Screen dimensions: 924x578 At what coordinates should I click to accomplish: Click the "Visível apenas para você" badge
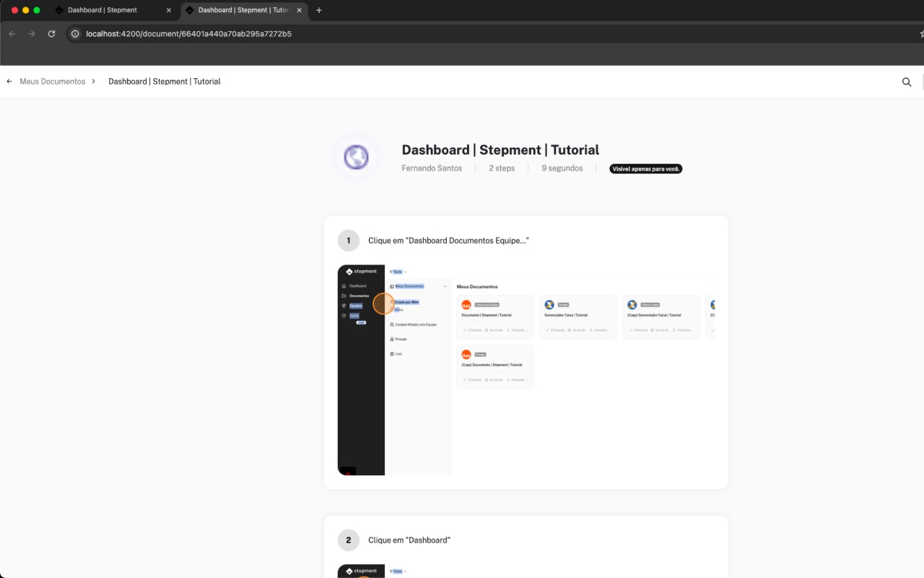coord(646,168)
